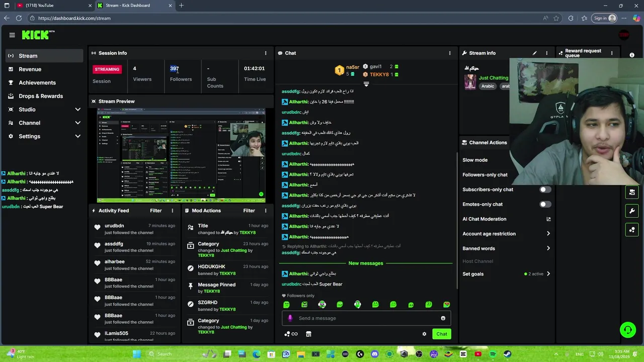
Task: Click the channel points infinity icon
Action: [291, 334]
